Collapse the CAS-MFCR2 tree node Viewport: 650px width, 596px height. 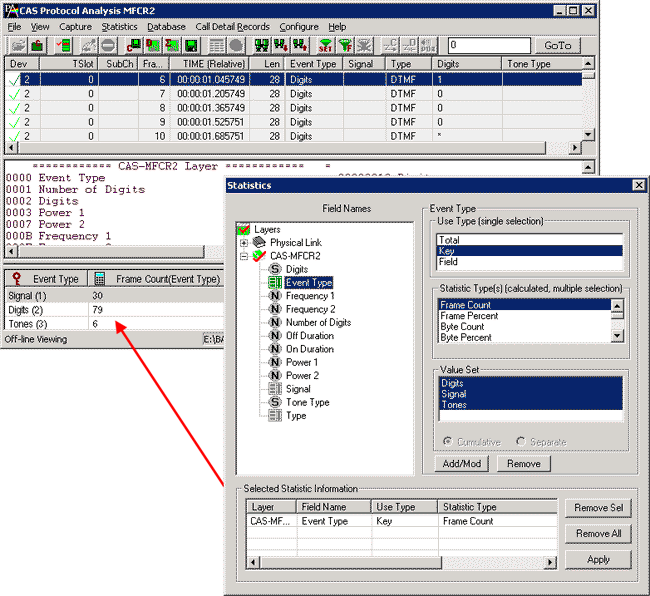(244, 257)
